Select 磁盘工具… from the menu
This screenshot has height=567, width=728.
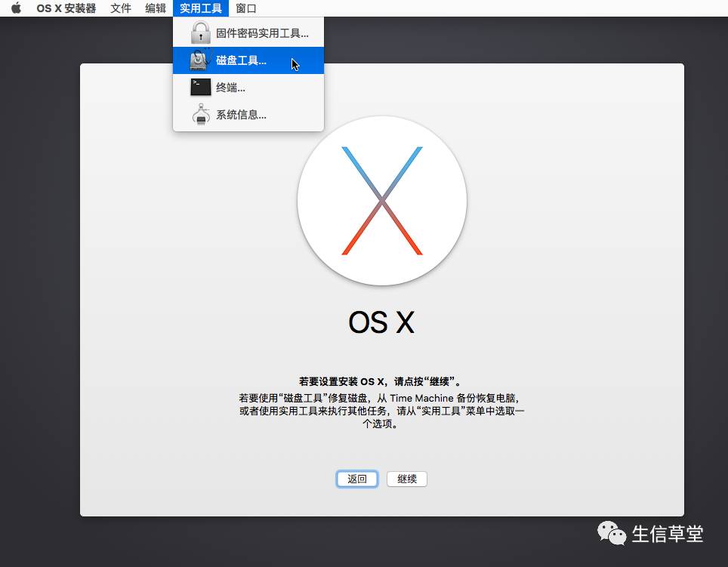(x=248, y=60)
